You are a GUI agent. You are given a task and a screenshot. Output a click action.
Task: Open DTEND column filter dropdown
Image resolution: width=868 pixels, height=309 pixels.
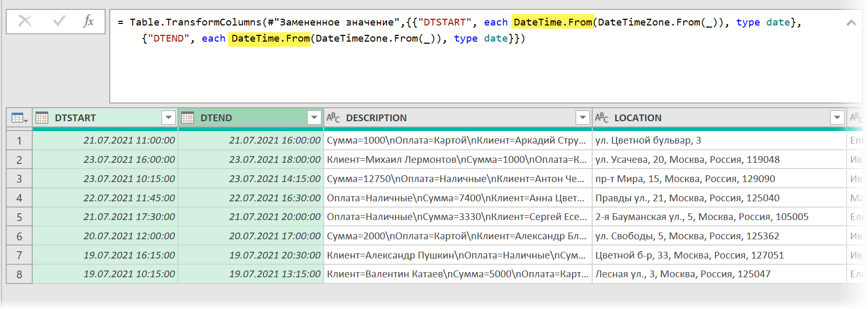pos(314,118)
